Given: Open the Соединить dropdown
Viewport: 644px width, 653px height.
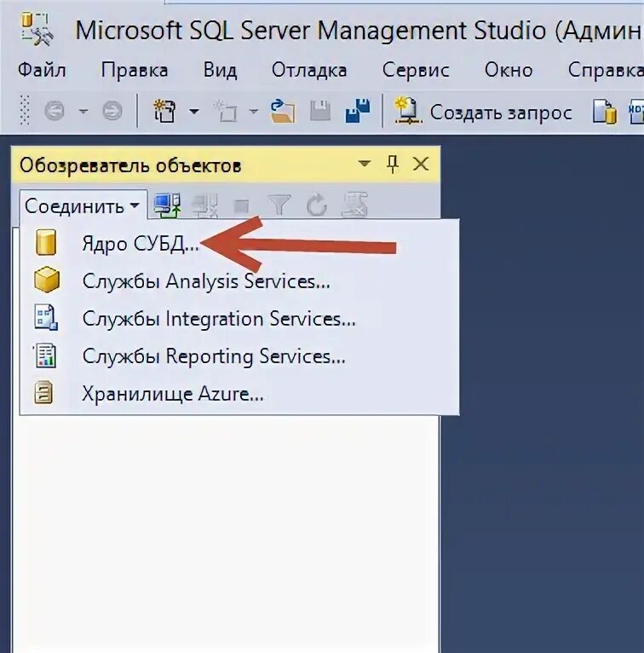Looking at the screenshot, I should pyautogui.click(x=83, y=205).
